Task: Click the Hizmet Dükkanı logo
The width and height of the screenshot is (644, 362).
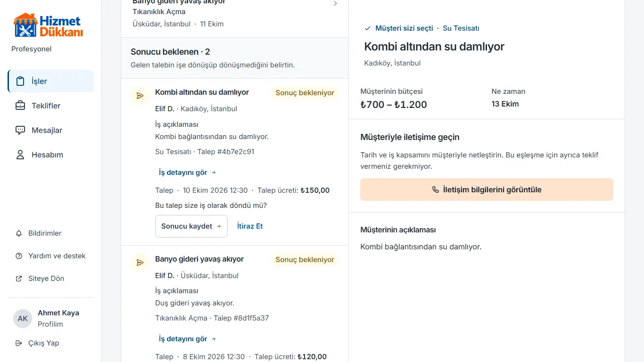Action: coord(49,25)
